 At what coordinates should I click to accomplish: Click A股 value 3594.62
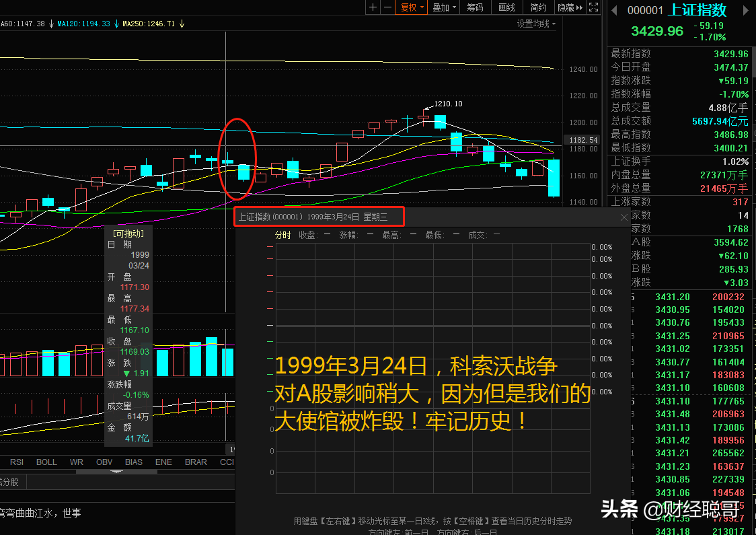[731, 242]
